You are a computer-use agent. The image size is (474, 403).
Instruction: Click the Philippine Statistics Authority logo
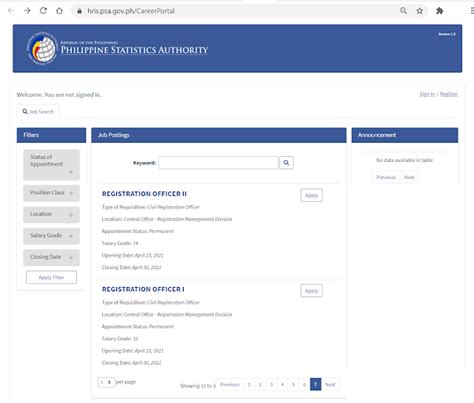pyautogui.click(x=42, y=48)
